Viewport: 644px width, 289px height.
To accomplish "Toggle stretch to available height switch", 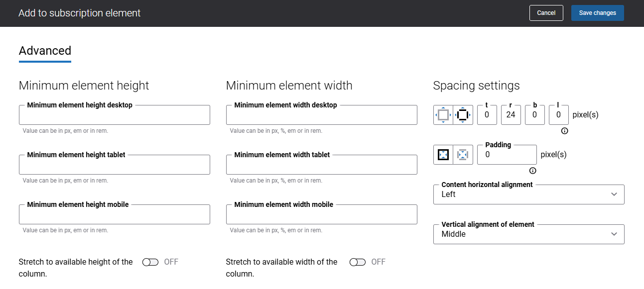I will (x=150, y=262).
